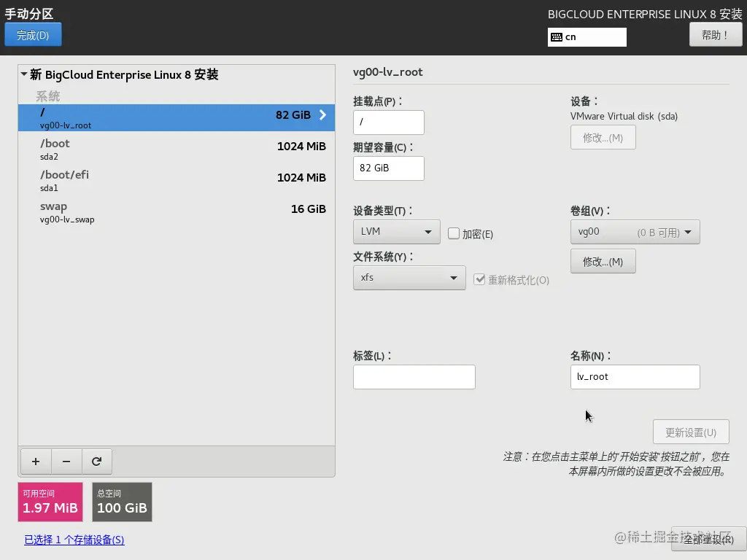Click the total space 100 GiB box
Viewport: 747px width, 560px height.
[x=122, y=502]
